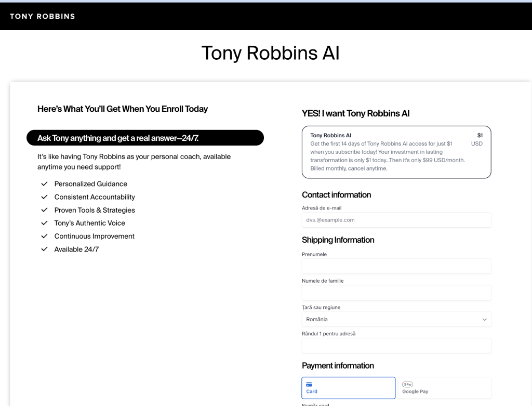532x406 pixels.
Task: Click the 'Tony Robbins AI' page title
Action: [x=270, y=53]
